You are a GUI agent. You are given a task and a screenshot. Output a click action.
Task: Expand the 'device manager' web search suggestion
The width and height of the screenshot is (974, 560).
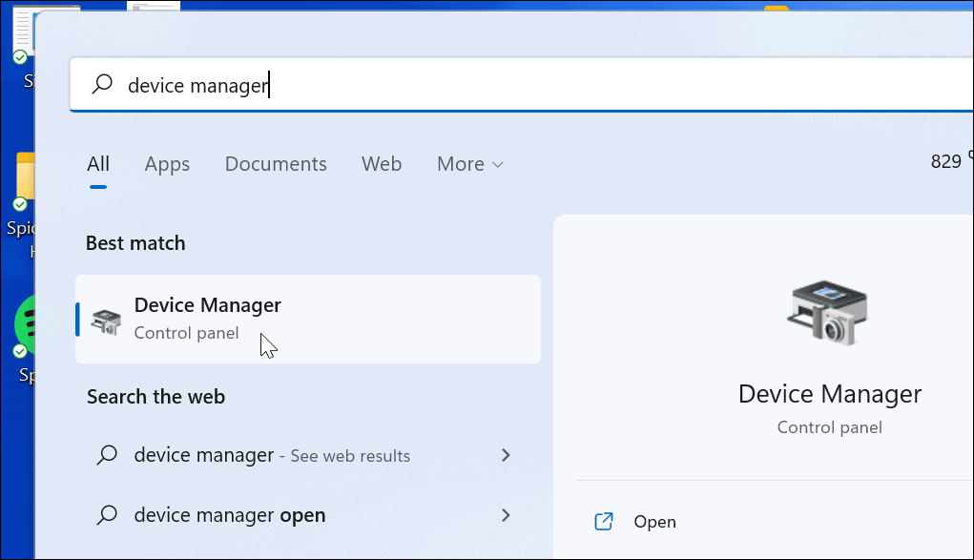point(506,455)
